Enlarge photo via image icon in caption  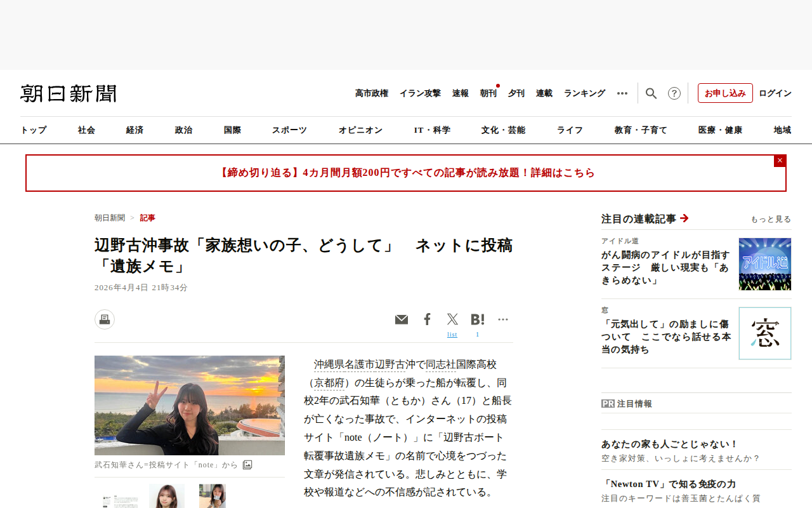(247, 465)
